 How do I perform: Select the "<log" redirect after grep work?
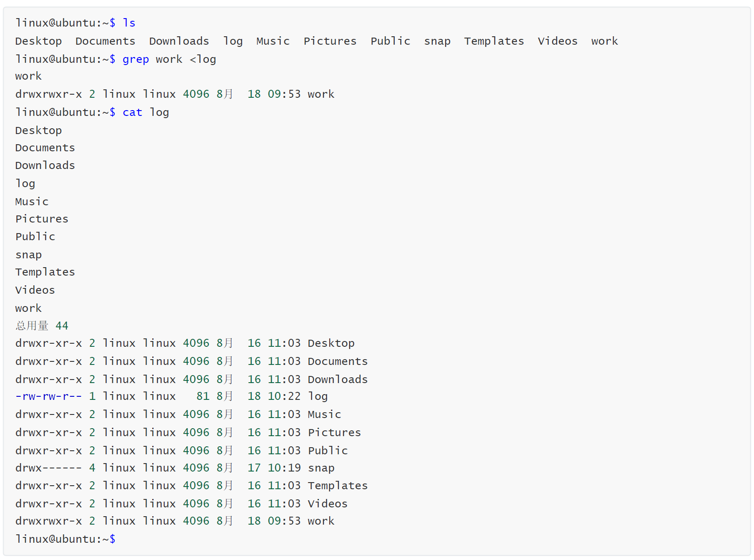coord(203,59)
